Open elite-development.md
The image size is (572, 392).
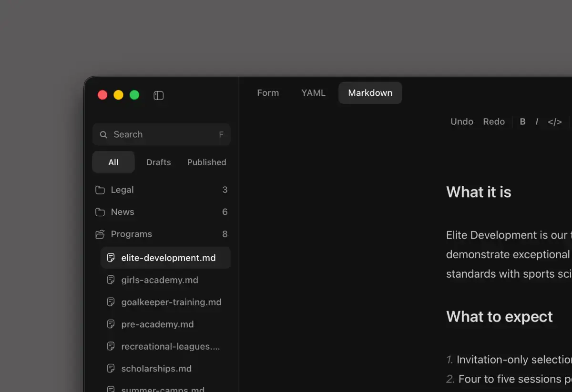coord(166,258)
